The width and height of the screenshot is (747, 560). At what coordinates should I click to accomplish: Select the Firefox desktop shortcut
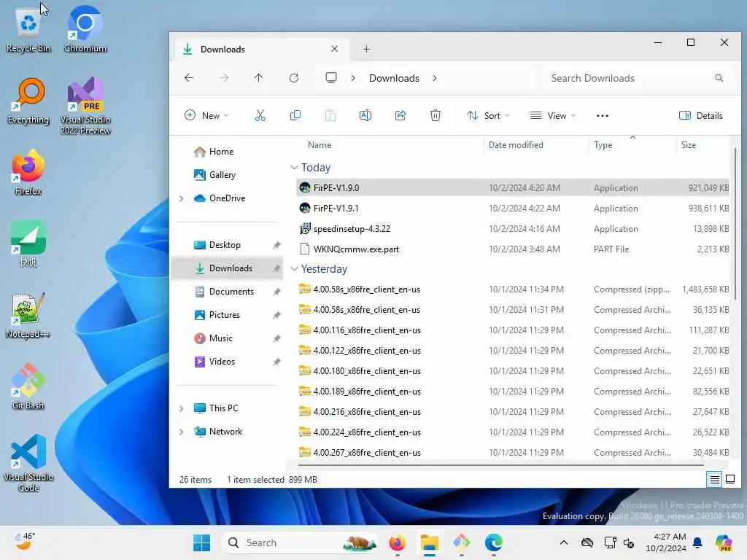coord(28,172)
